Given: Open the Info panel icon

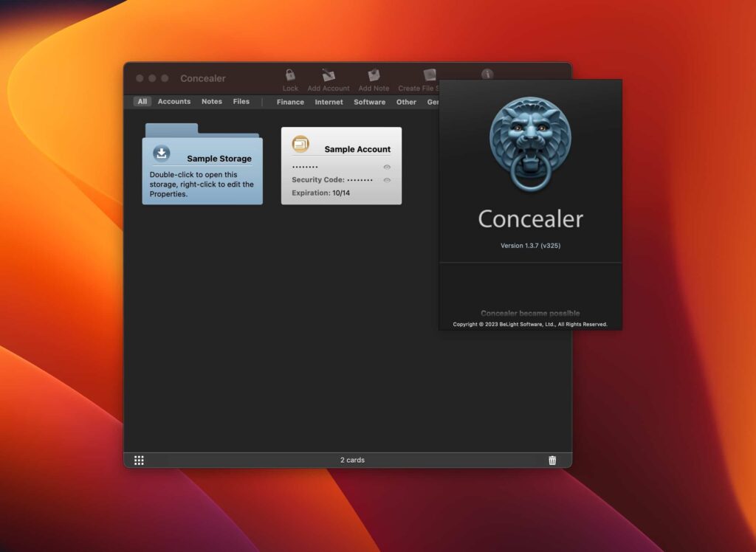Looking at the screenshot, I should click(x=487, y=74).
